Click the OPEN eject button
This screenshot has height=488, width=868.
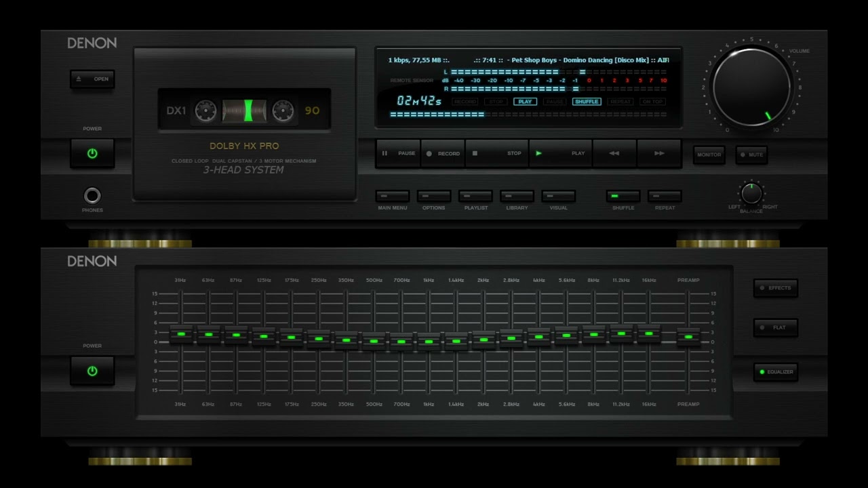click(92, 79)
